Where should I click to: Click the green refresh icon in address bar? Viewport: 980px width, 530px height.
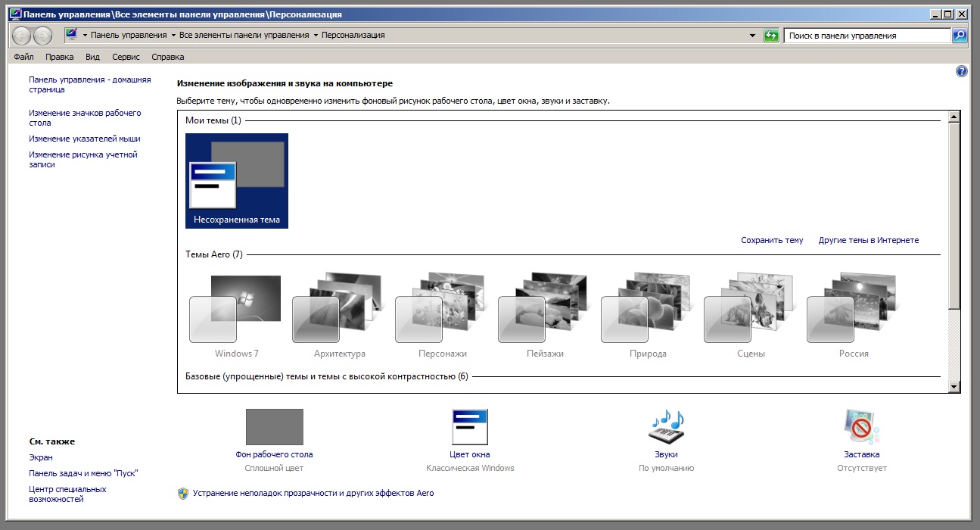point(771,36)
